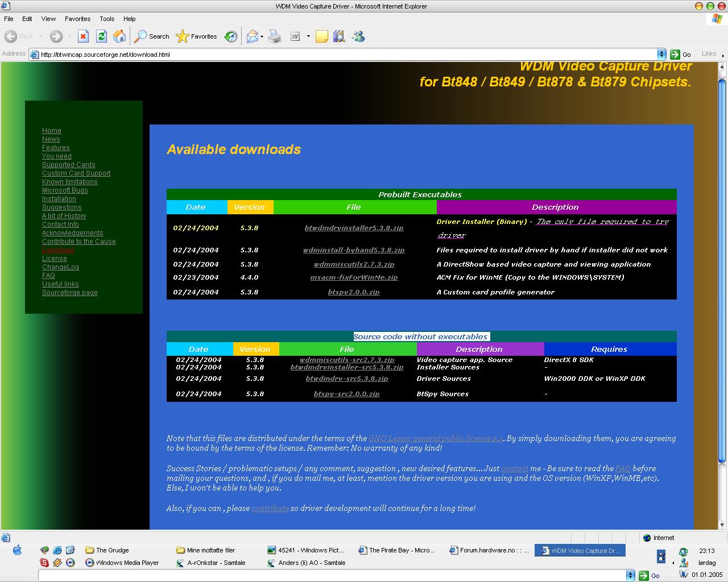
Task: Open the FAQ sidebar link
Action: (48, 276)
